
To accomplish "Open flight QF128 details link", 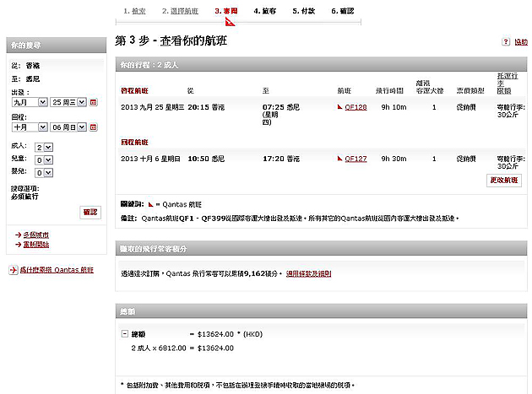I will 356,107.
